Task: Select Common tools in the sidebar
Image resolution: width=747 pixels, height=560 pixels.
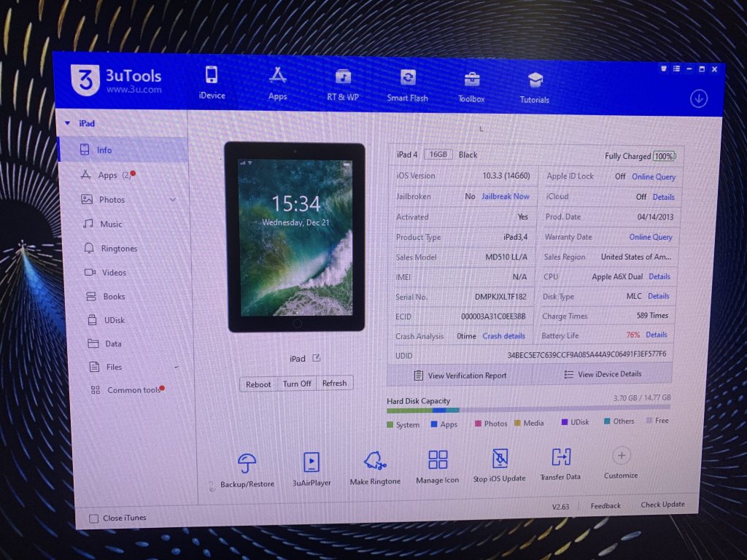Action: [133, 390]
